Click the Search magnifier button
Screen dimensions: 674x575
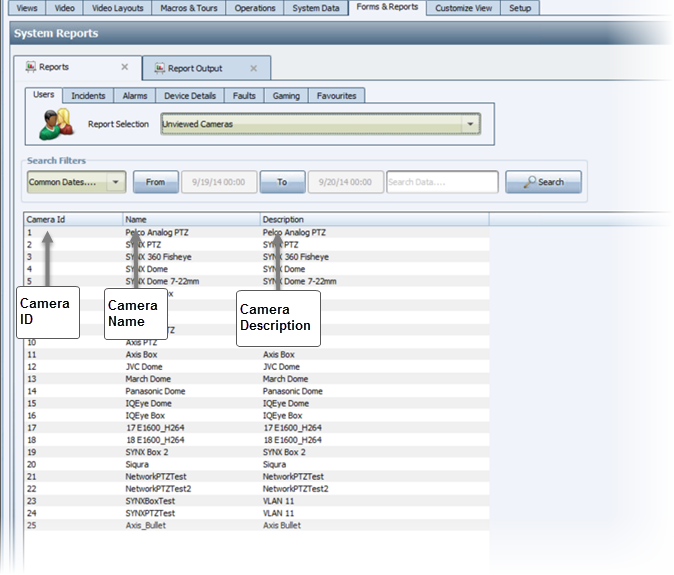coord(542,182)
